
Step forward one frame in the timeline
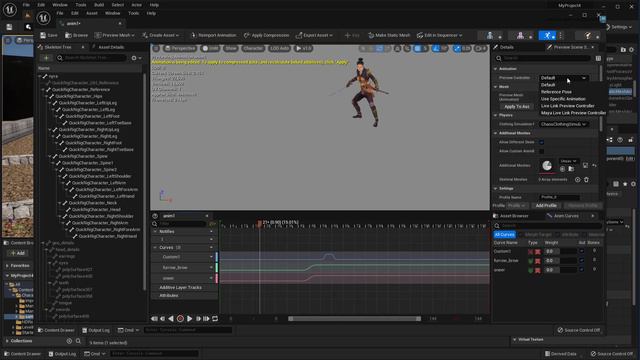click(x=198, y=319)
